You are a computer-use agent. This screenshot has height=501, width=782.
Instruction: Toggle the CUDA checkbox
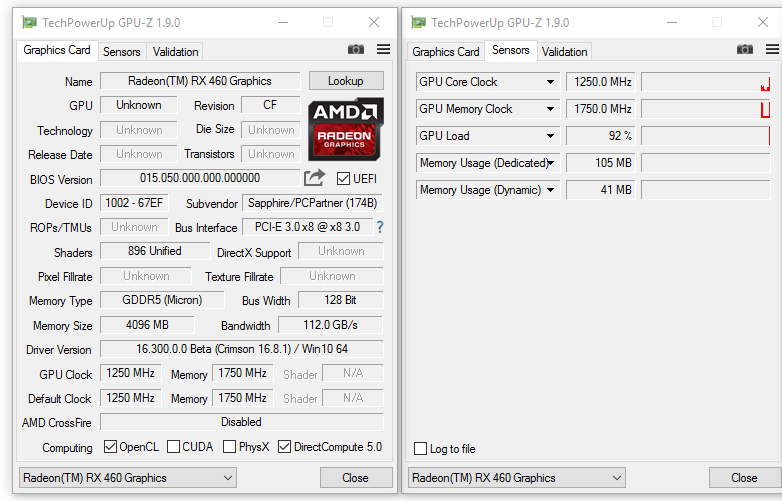click(174, 447)
